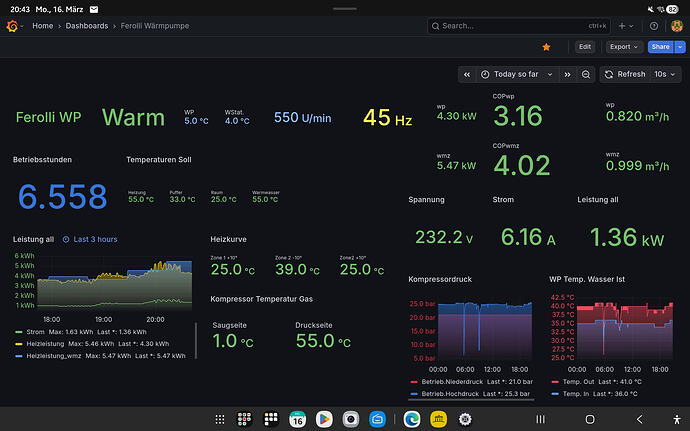Open the plus New menu

[625, 26]
